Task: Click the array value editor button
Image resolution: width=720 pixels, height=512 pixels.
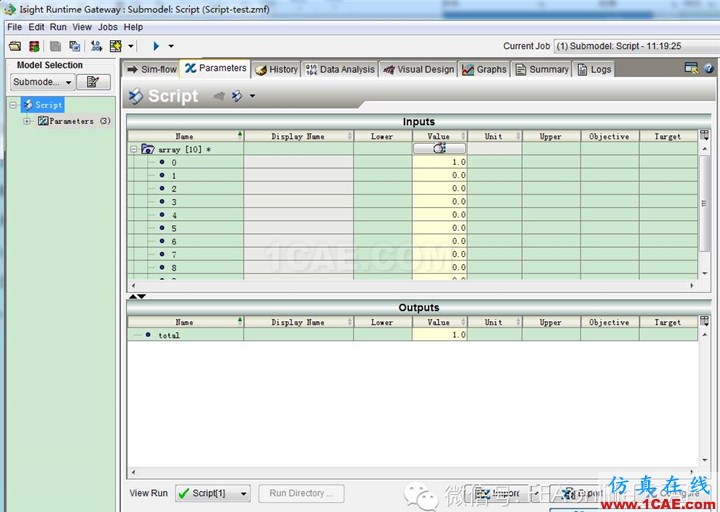Action: tap(439, 148)
